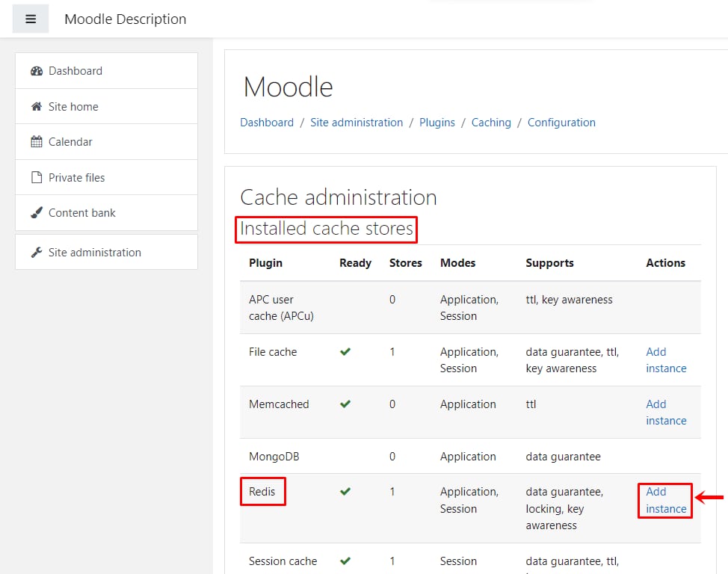Screen dimensions: 728x574
Task: Click the stores count for Memcached
Action: click(x=392, y=404)
